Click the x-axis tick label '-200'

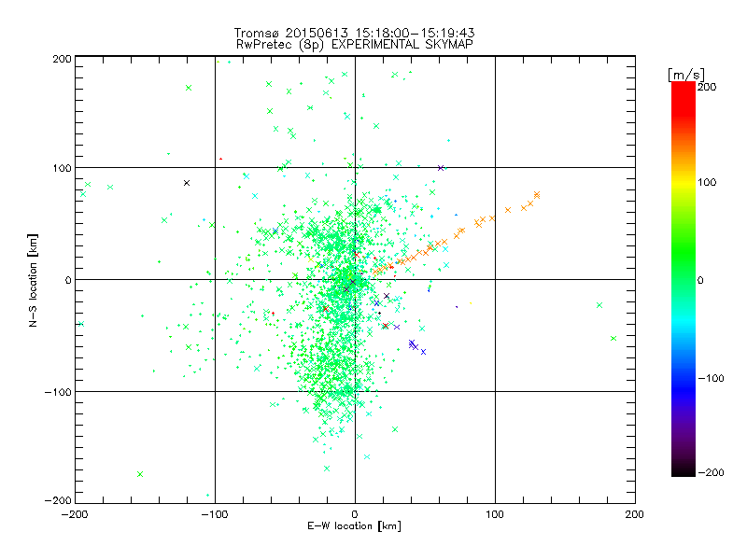pyautogui.click(x=75, y=514)
